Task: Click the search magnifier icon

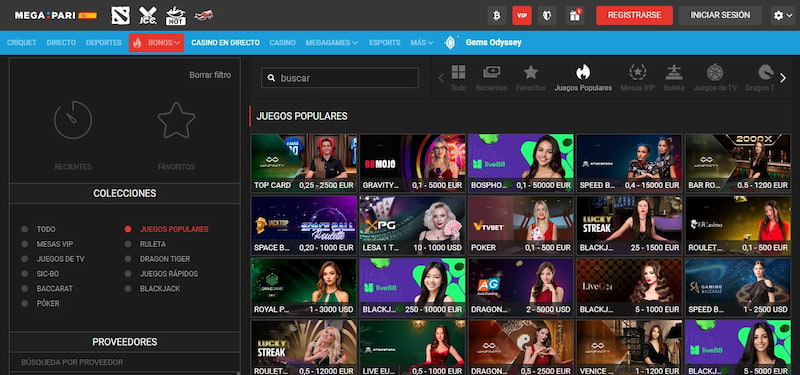Action: point(271,78)
